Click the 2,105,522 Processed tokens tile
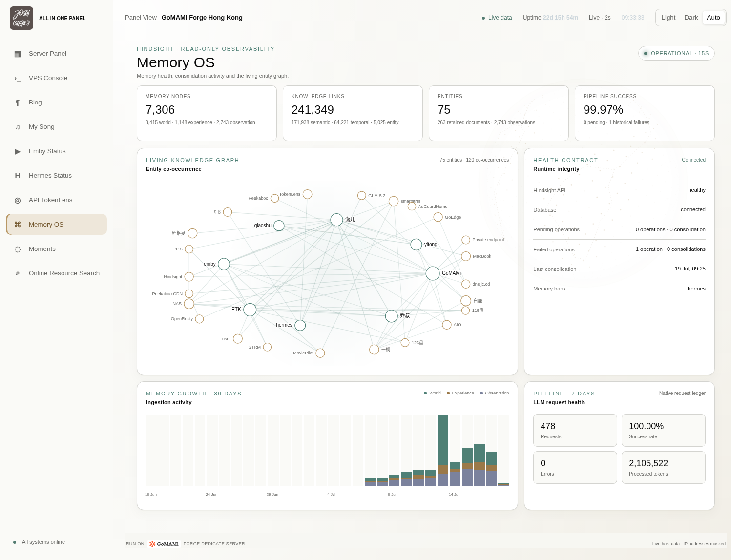The height and width of the screenshot is (560, 731). click(664, 467)
